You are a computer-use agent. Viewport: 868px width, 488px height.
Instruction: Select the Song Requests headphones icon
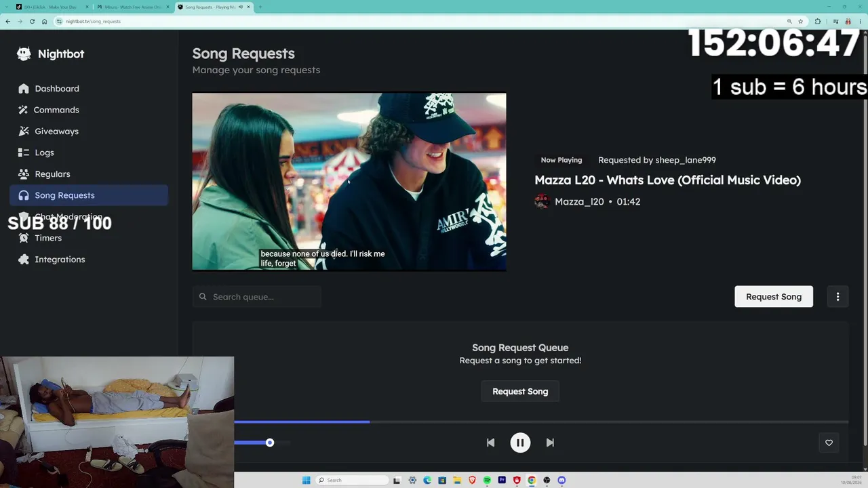[x=24, y=195]
